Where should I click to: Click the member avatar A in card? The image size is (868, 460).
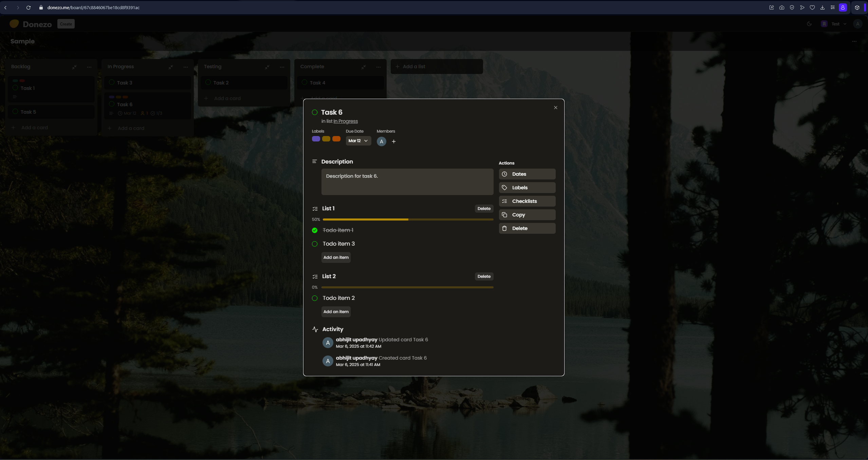pos(382,141)
